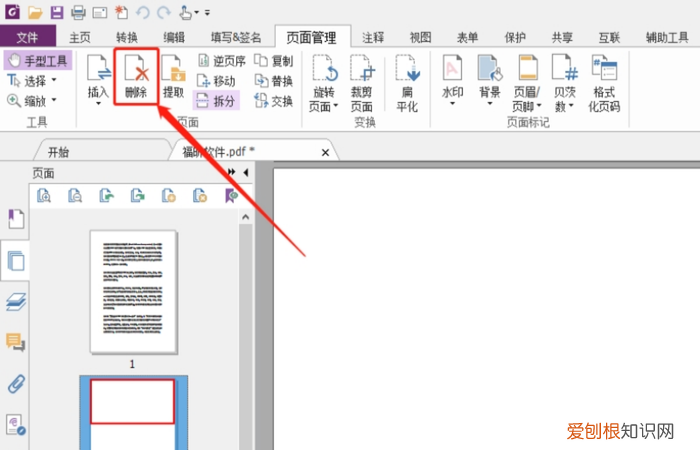Redo the last action
The image size is (700, 450).
(164, 12)
